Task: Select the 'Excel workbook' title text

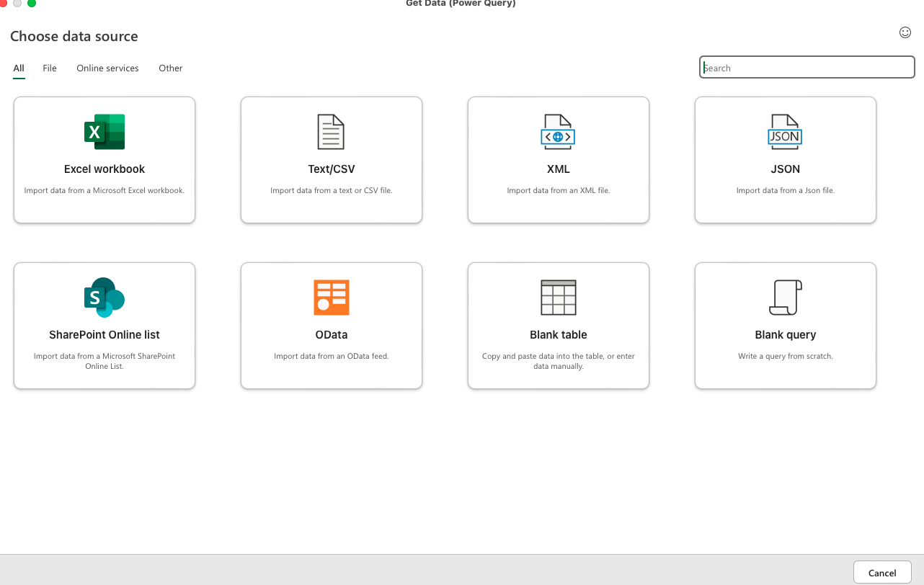Action: coord(105,169)
